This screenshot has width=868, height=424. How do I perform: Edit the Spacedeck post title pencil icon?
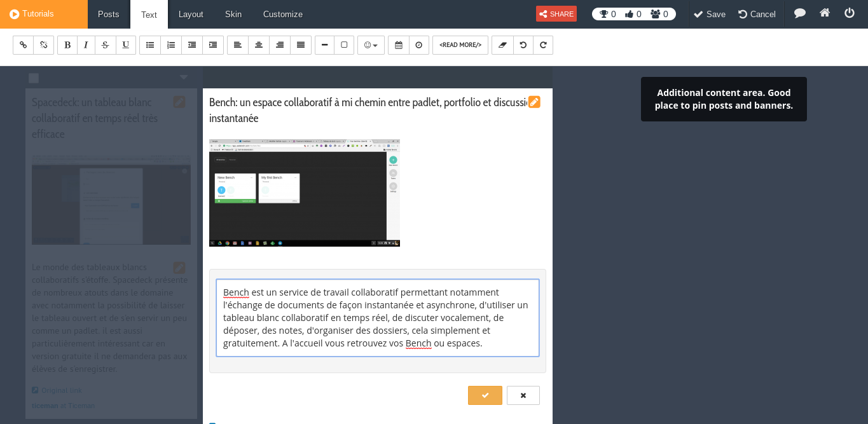[179, 102]
